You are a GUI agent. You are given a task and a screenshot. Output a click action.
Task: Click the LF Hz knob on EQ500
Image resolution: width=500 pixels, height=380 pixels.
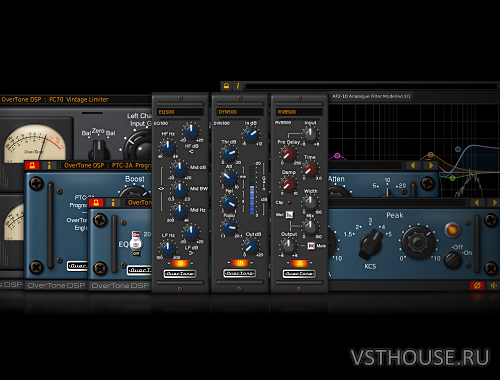click(168, 248)
